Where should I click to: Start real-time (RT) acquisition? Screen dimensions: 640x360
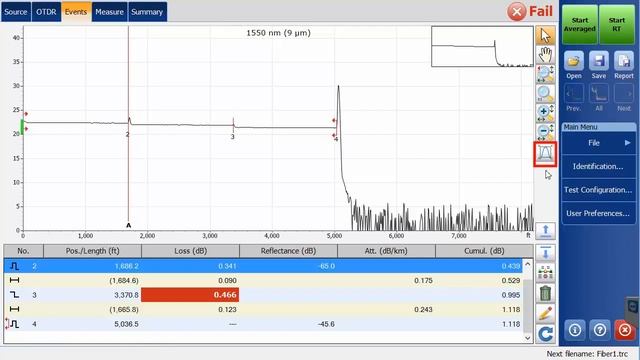point(617,24)
